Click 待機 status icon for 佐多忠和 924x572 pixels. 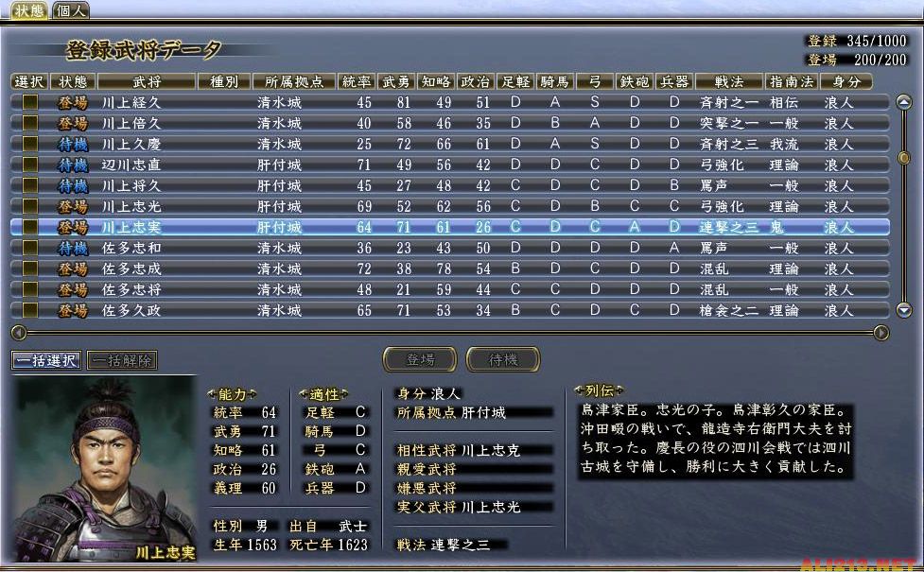pyautogui.click(x=73, y=248)
